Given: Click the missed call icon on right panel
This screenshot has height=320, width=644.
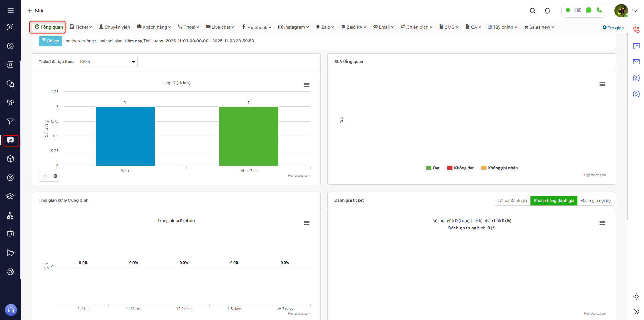Looking at the screenshot, I should [636, 29].
